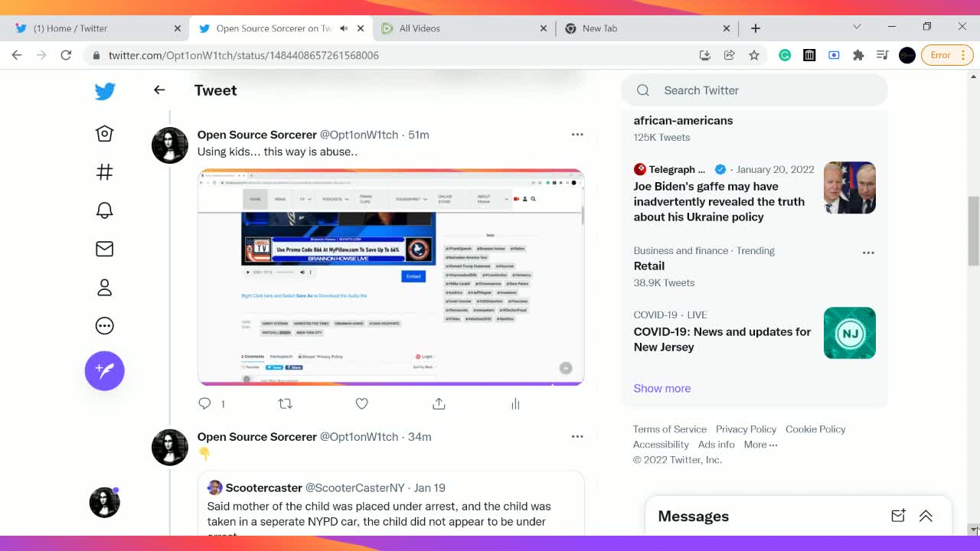Start a new message from Messages drawer
980x551 pixels.
[898, 517]
